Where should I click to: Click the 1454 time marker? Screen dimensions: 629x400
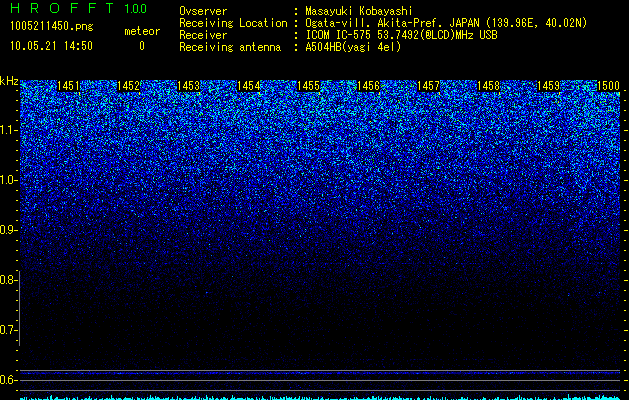(248, 86)
